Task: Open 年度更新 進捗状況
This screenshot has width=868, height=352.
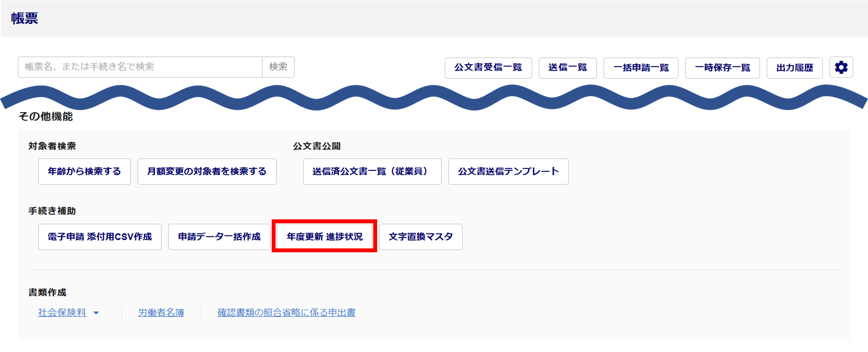Action: (324, 237)
